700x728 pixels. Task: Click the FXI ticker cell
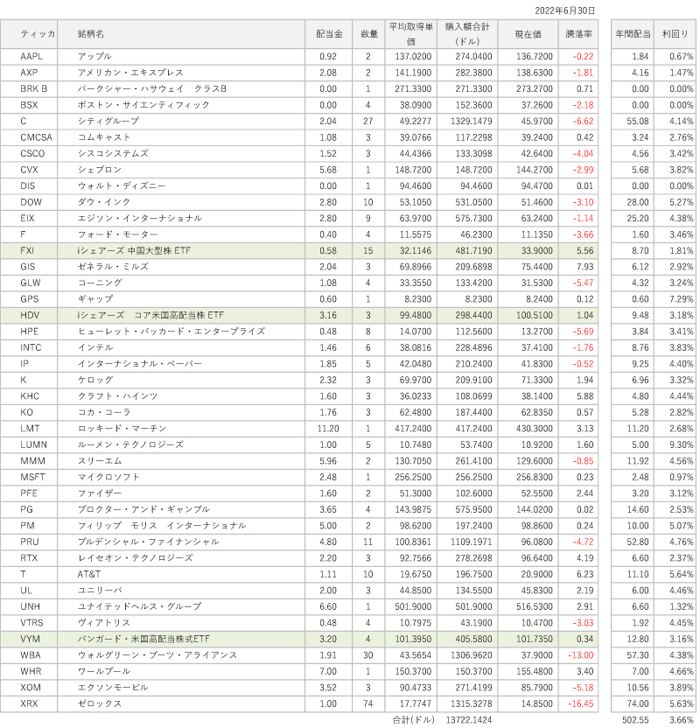pos(29,251)
